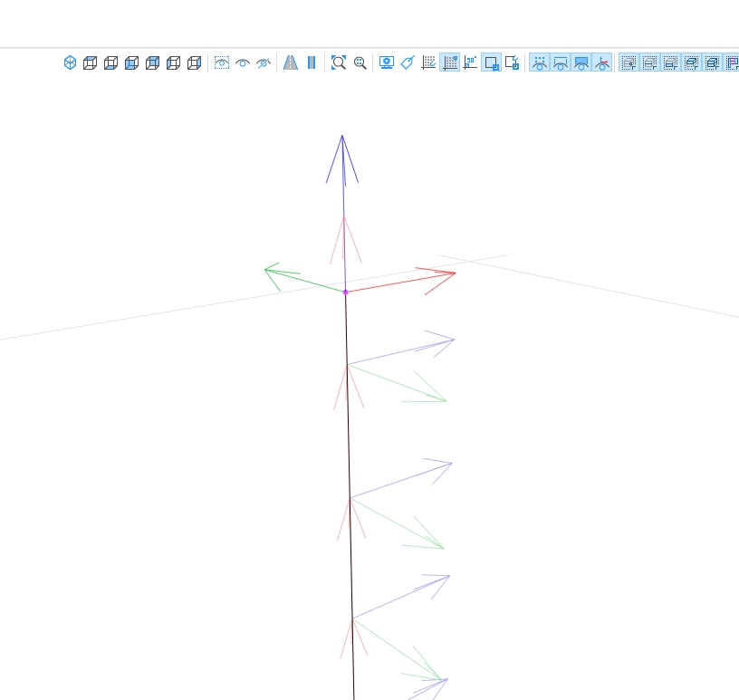Image resolution: width=739 pixels, height=700 pixels.
Task: Click the tag label icon
Action: click(408, 62)
